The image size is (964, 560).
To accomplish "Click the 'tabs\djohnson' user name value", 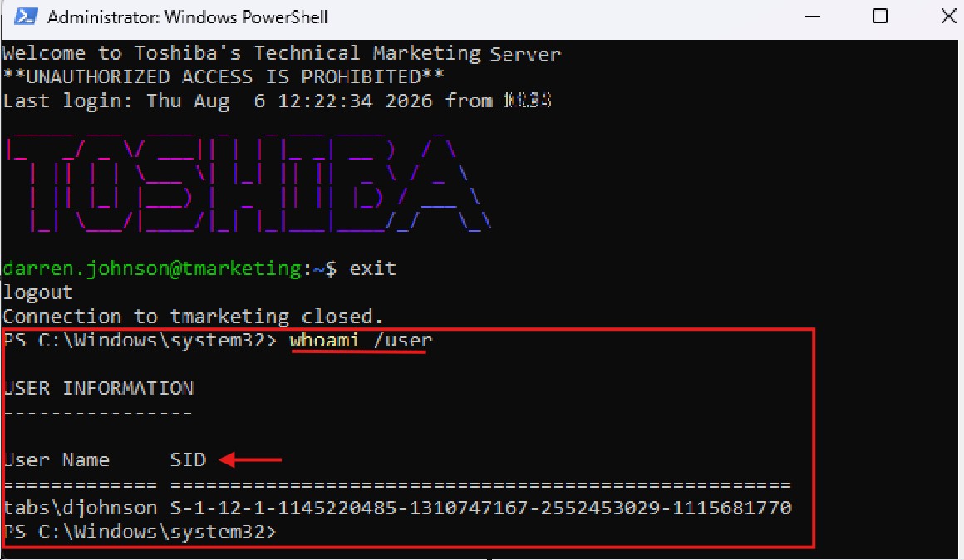I will (x=81, y=508).
